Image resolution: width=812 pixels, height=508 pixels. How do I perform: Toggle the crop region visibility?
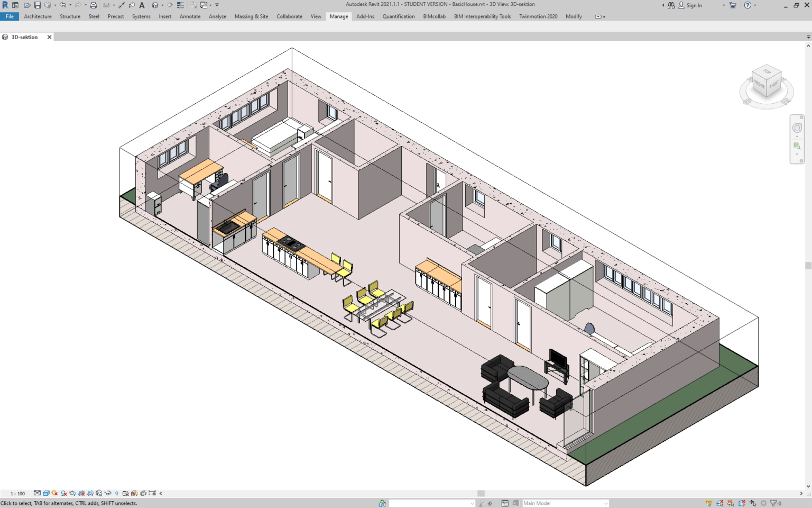pyautogui.click(x=91, y=494)
